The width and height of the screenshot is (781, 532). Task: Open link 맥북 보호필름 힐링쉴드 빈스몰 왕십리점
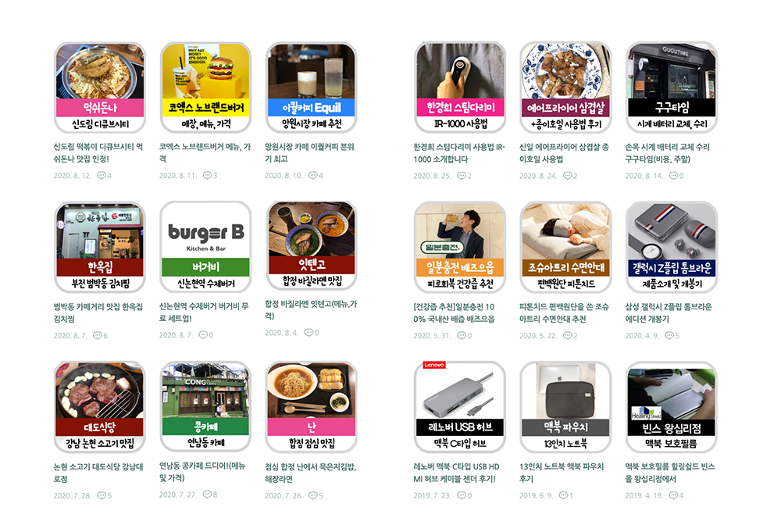670,473
